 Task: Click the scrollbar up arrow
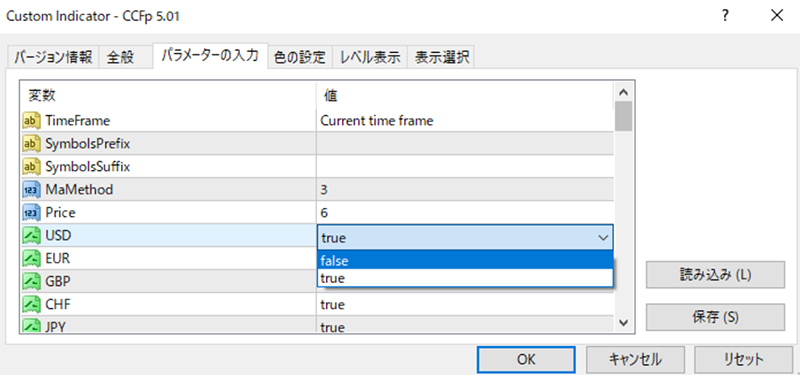[623, 92]
